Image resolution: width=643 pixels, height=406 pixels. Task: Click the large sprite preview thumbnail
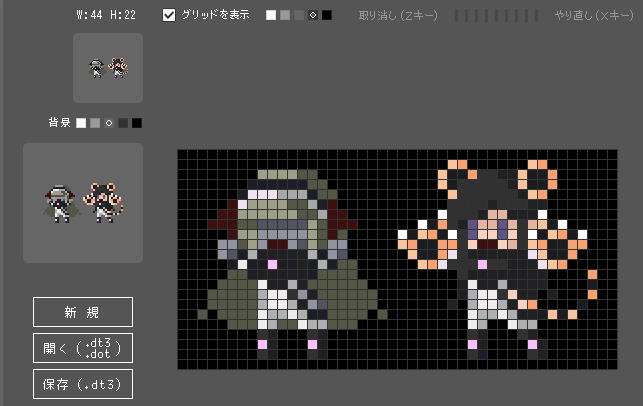(83, 203)
